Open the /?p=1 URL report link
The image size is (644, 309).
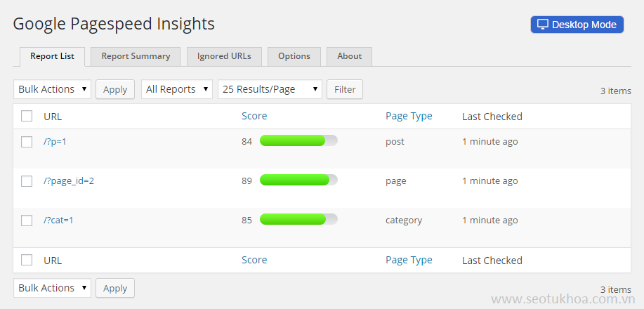point(55,142)
